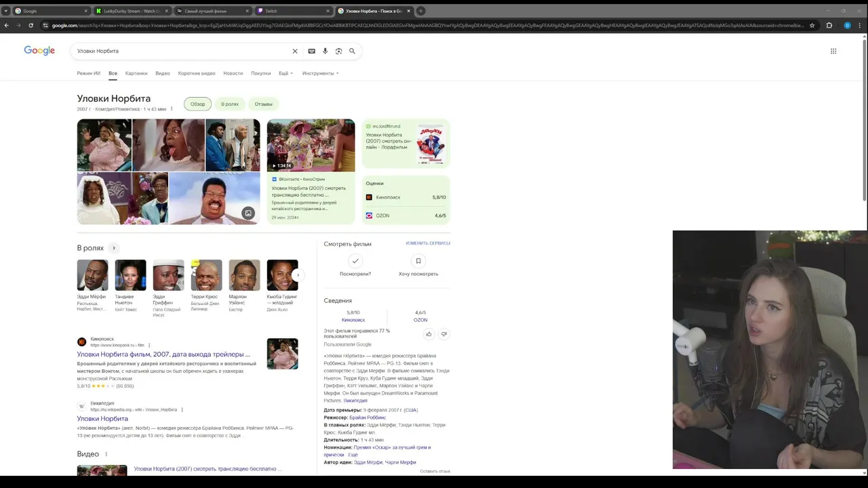This screenshot has height=488, width=868.
Task: Open the on-screen keyboard icon in the search bar
Action: tap(311, 51)
